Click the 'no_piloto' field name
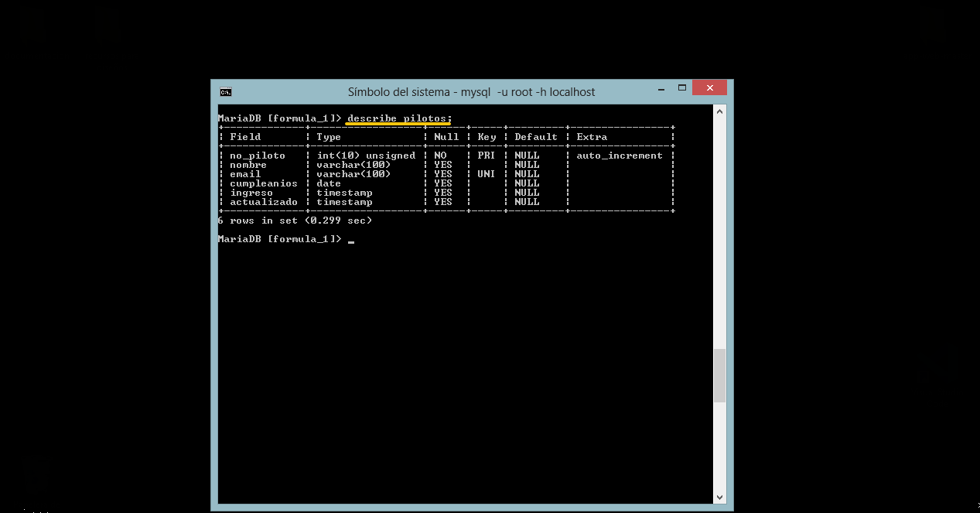The image size is (980, 513). (258, 156)
